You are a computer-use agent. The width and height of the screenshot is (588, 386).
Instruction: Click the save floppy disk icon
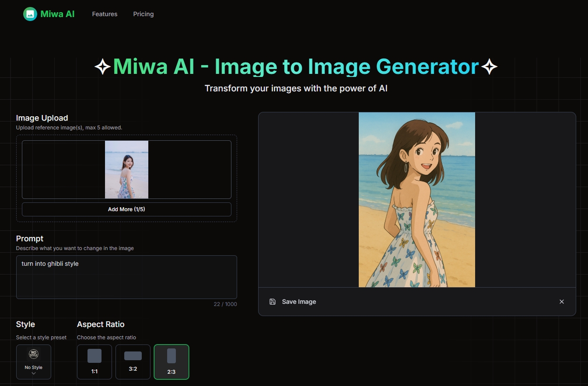point(273,302)
